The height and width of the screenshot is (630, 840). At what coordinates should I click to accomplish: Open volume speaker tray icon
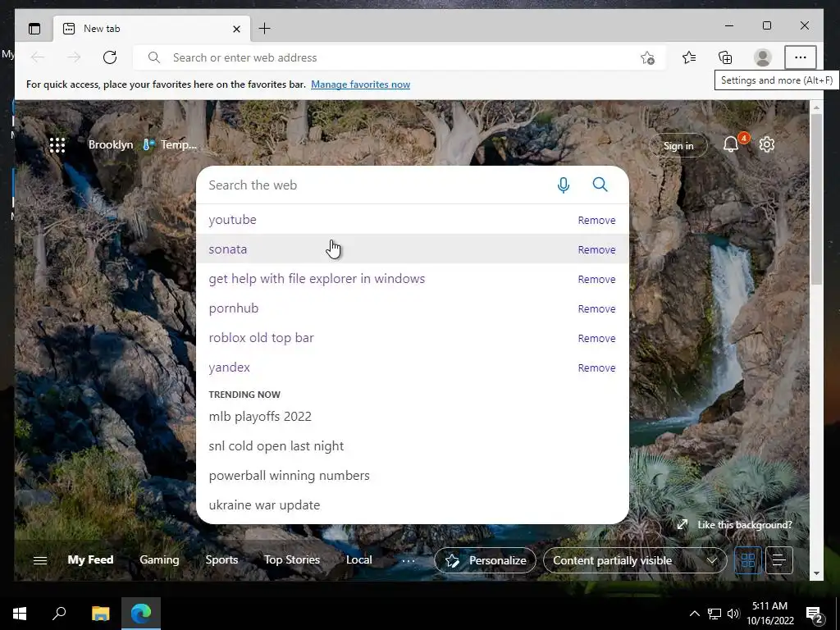[733, 614]
